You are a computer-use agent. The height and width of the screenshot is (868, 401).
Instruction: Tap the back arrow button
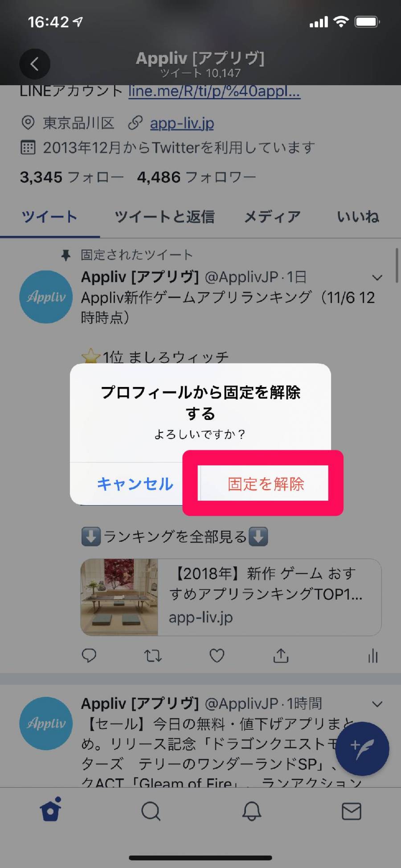click(35, 64)
